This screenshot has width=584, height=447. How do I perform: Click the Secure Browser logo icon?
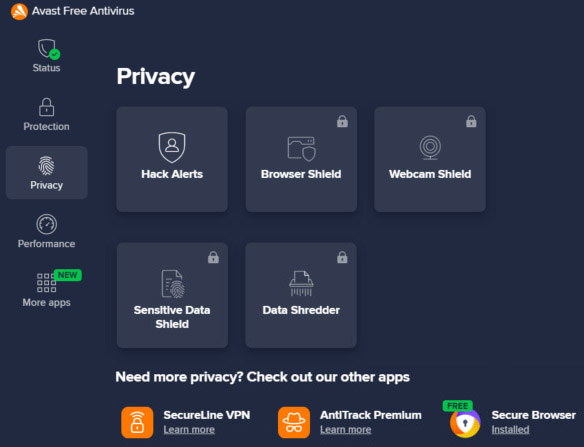click(x=465, y=423)
